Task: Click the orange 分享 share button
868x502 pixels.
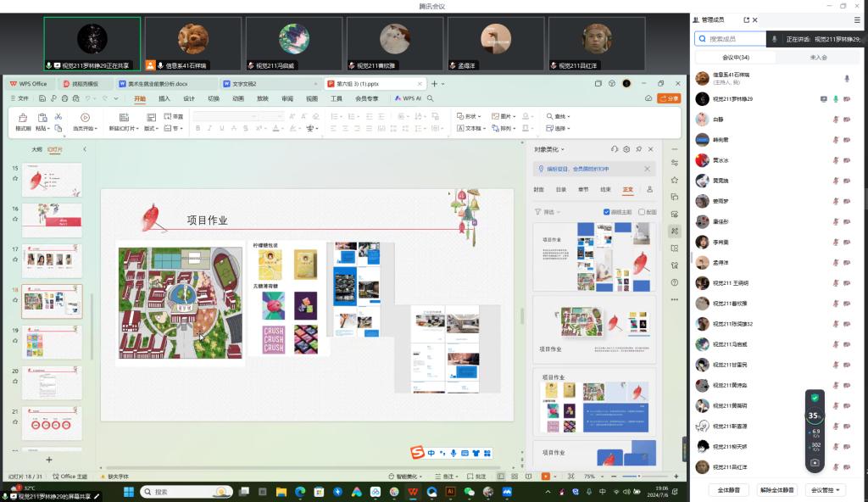Action: [670, 98]
